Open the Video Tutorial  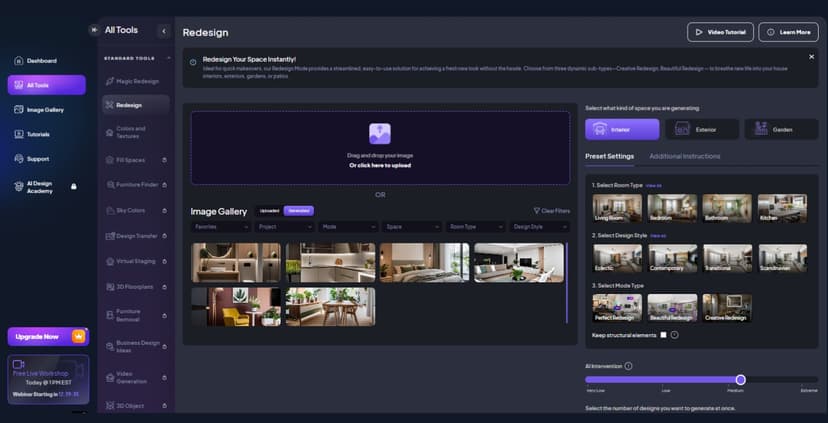[720, 32]
